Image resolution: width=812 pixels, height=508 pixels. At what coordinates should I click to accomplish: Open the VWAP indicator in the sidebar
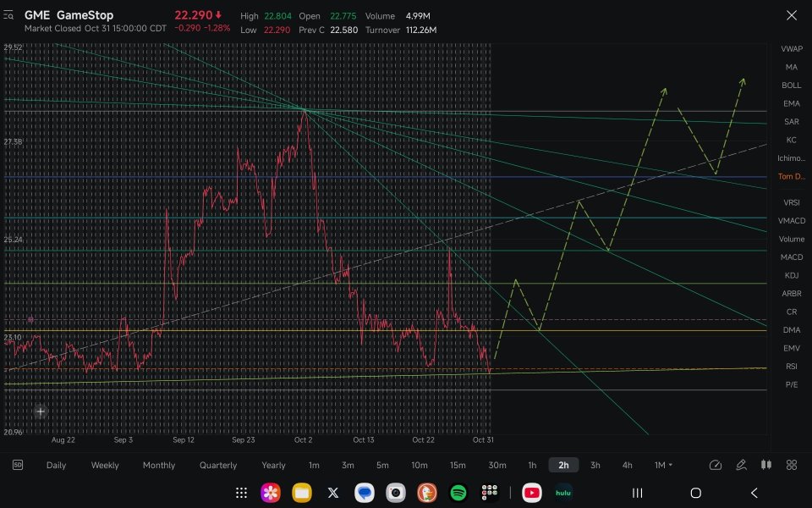(791, 48)
